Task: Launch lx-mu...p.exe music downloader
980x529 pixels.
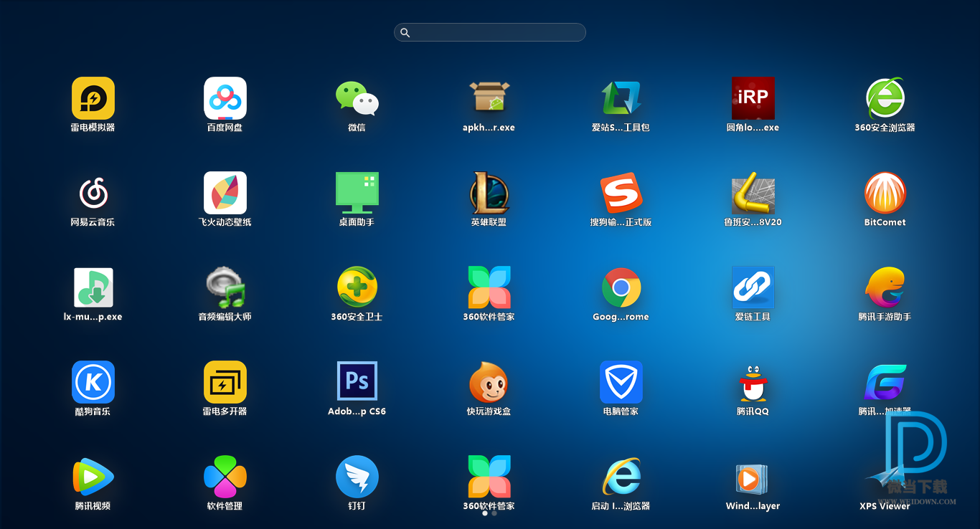Action: click(93, 287)
